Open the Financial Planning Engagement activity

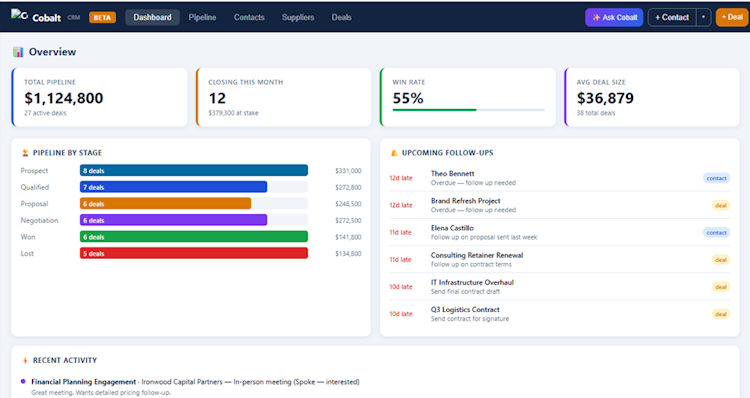[x=84, y=382]
